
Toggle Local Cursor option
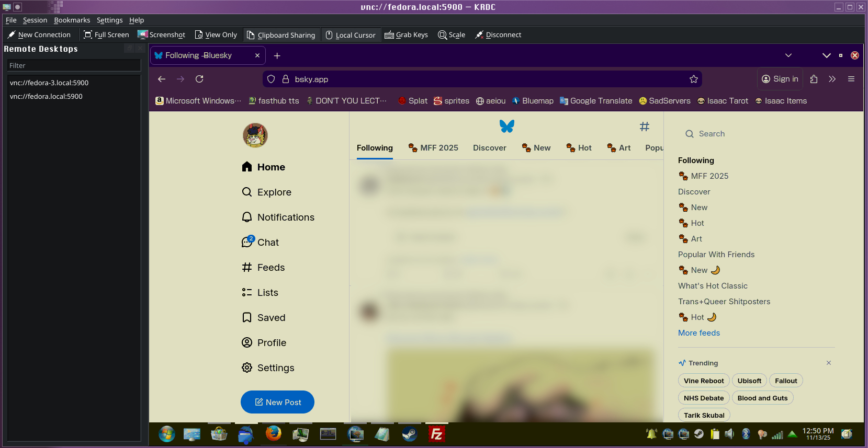coord(351,35)
